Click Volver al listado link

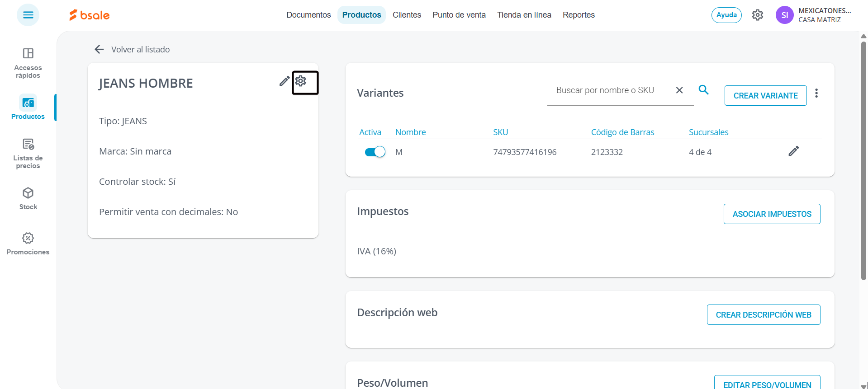click(x=141, y=50)
